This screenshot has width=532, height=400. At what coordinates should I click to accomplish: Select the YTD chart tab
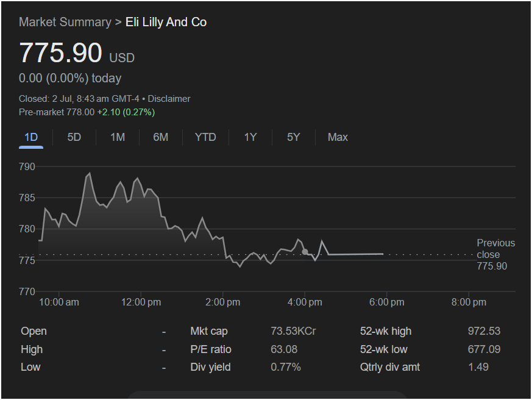click(205, 137)
